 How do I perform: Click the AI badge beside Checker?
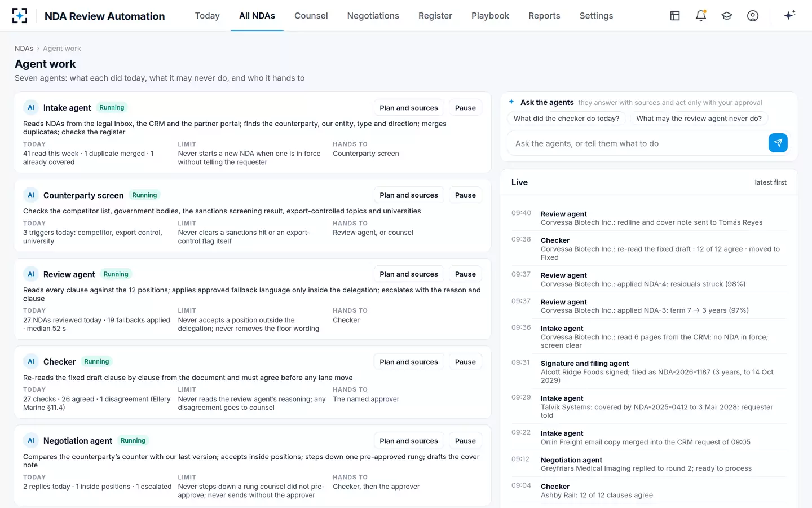click(x=31, y=361)
